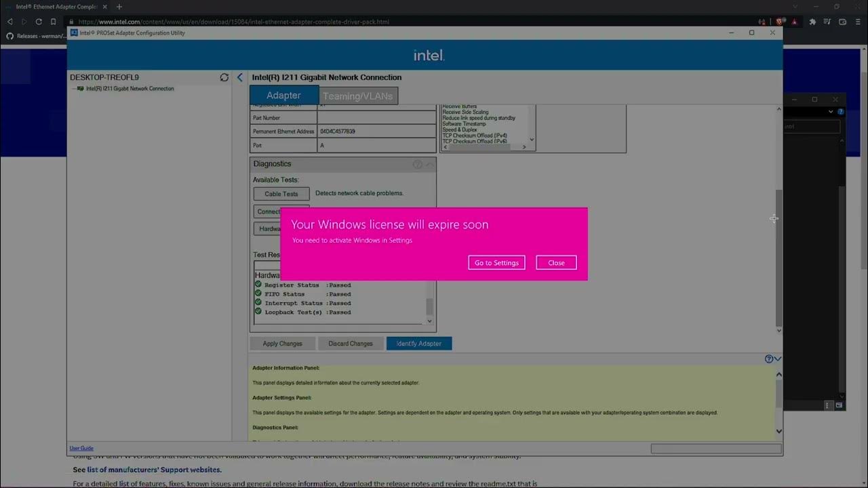The height and width of the screenshot is (488, 868).
Task: Click the Identify Adapter button
Action: (x=419, y=344)
